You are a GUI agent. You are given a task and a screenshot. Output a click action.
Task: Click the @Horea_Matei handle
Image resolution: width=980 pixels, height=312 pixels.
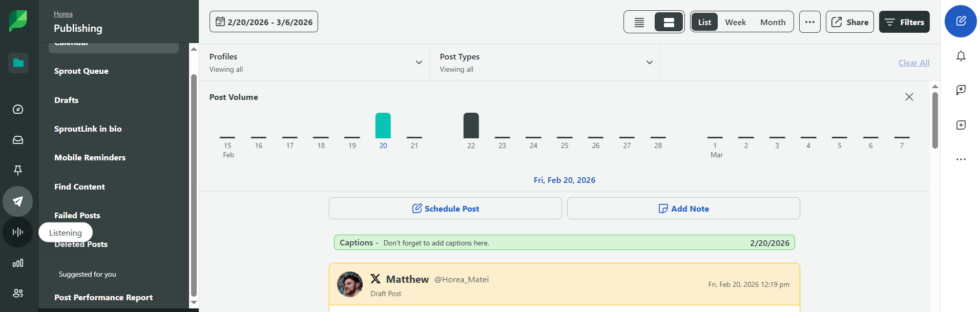[462, 279]
